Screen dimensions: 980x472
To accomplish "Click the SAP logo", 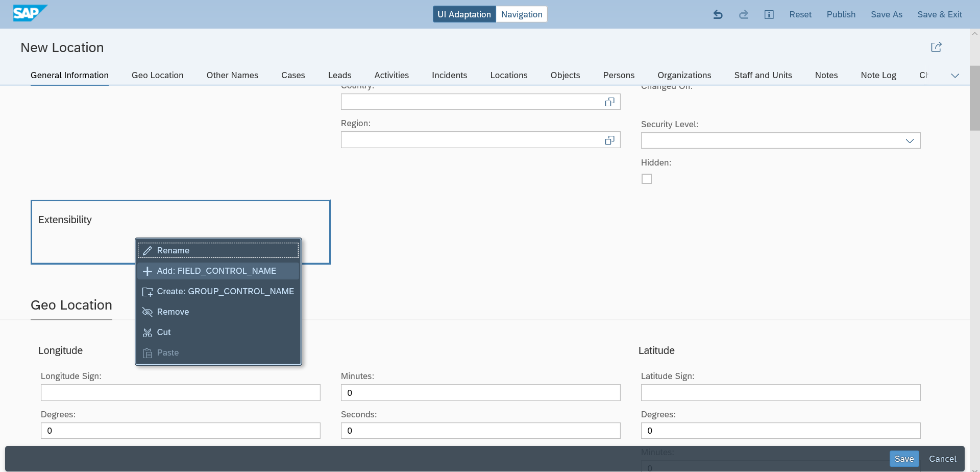I will (28, 13).
